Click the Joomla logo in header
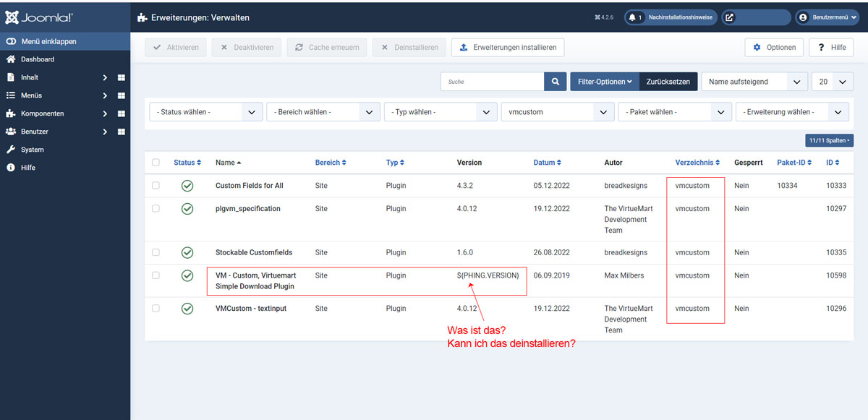 pos(39,17)
